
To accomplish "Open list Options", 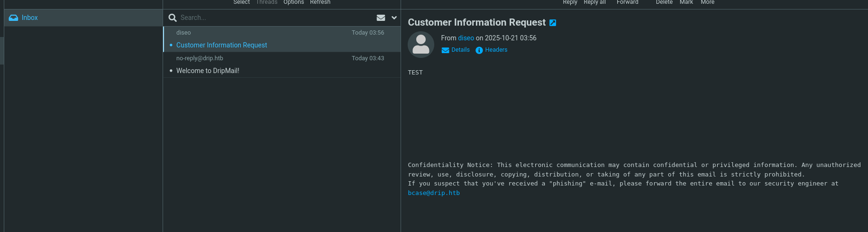I will pos(293,2).
